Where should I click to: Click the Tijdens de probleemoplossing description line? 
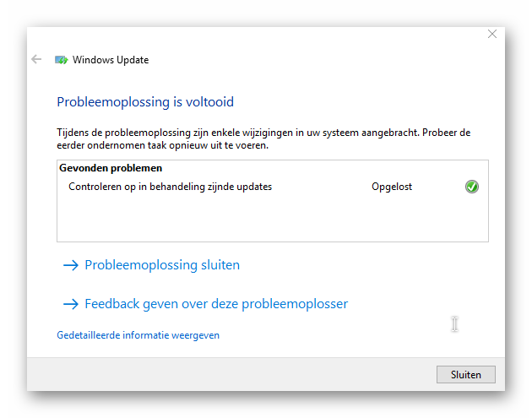click(263, 133)
